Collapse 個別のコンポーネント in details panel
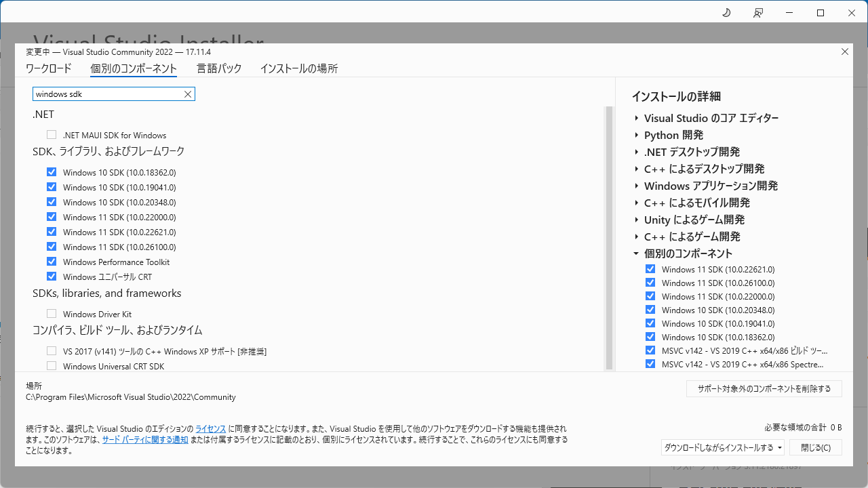The height and width of the screenshot is (488, 868). pyautogui.click(x=636, y=253)
